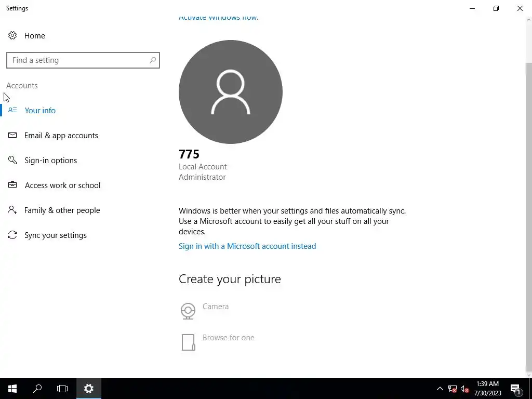Click the volume speaker tray icon

(x=465, y=389)
